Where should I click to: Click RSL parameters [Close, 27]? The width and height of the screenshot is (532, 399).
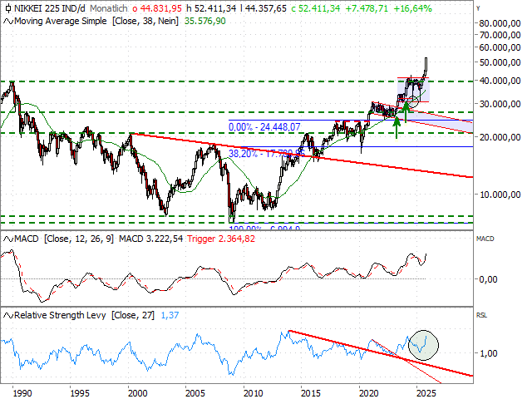(133, 316)
